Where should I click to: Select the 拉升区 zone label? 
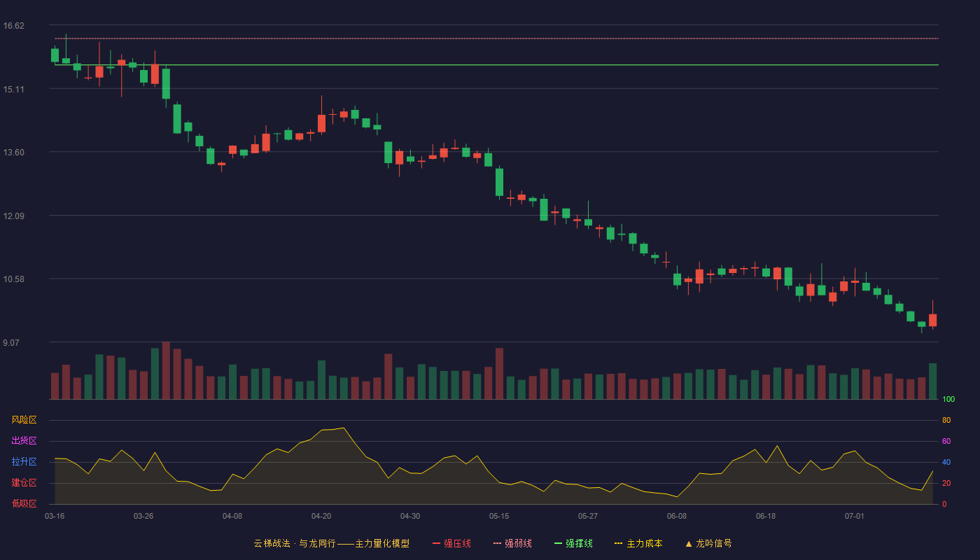tap(24, 462)
